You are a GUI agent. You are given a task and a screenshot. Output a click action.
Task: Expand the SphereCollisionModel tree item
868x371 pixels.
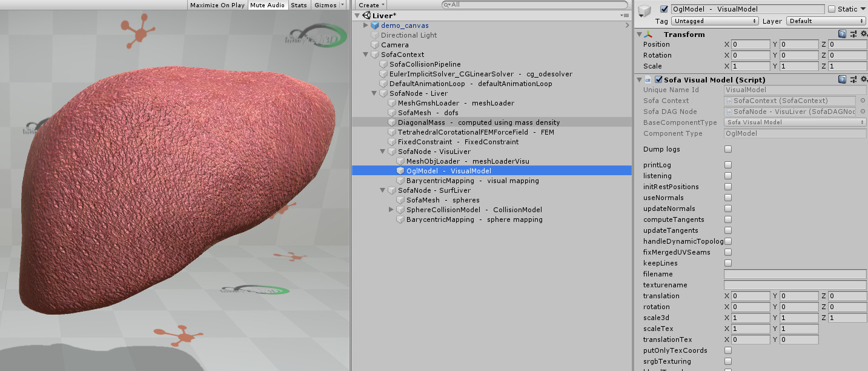point(391,209)
